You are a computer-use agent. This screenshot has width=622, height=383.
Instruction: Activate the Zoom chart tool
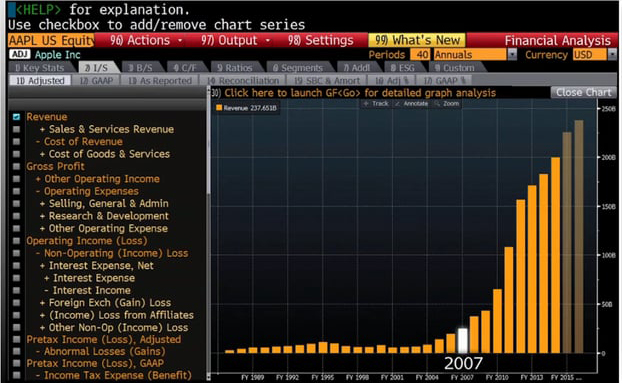tap(447, 103)
